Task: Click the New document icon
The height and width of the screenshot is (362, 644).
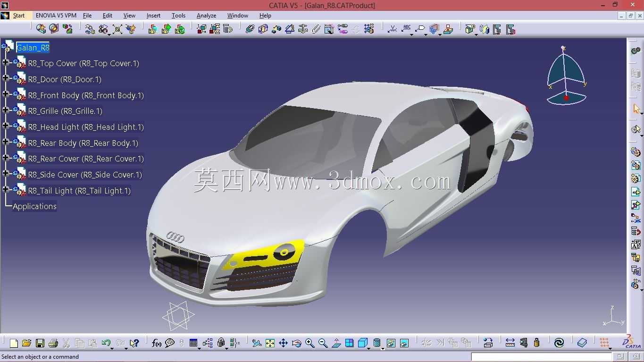Action: (x=14, y=343)
